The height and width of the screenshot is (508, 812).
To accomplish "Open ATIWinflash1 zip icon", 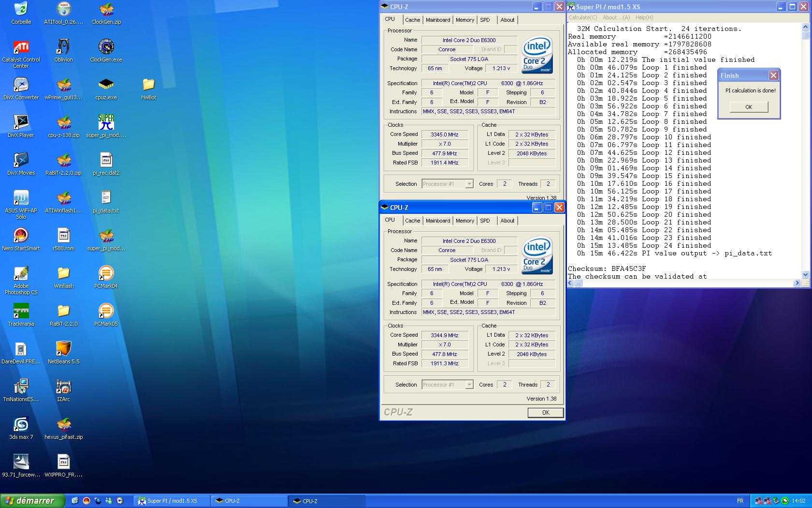I will click(63, 197).
